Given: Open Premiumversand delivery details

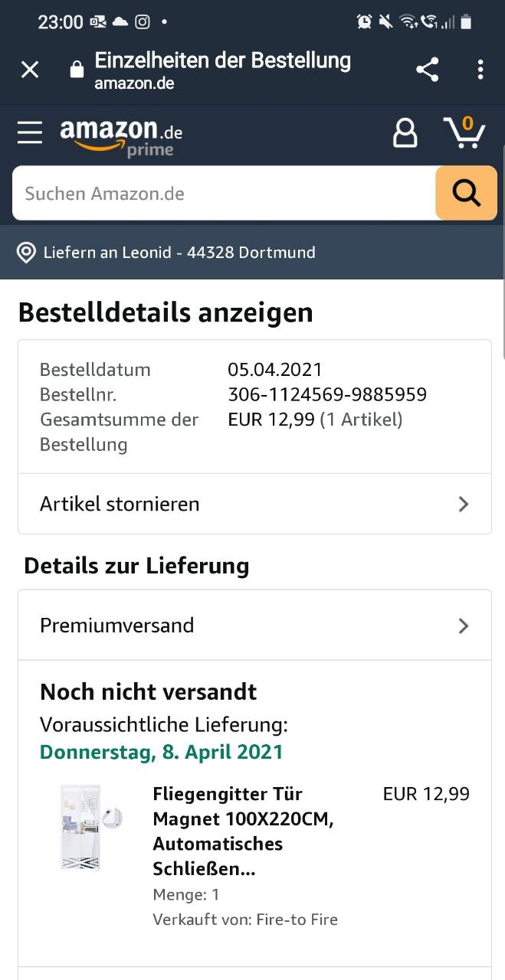Looking at the screenshot, I should 254,626.
